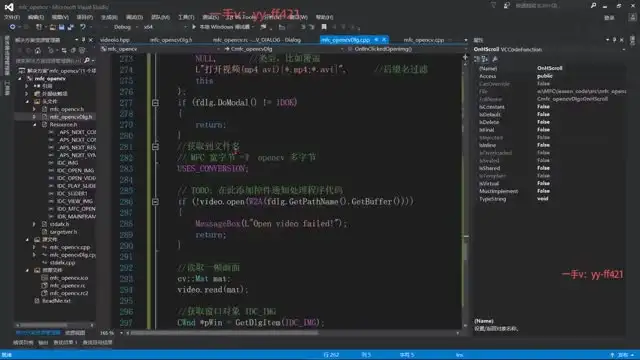Close the mfc_opencvDlg.cpp tab
Screen dimensions: 640x360
pyautogui.click(x=384, y=40)
